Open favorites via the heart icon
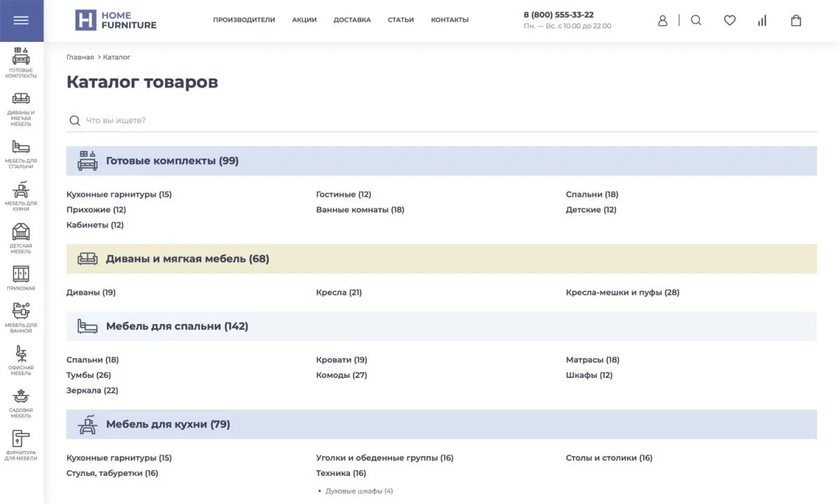Viewport: 840px width, 504px height. pos(729,20)
